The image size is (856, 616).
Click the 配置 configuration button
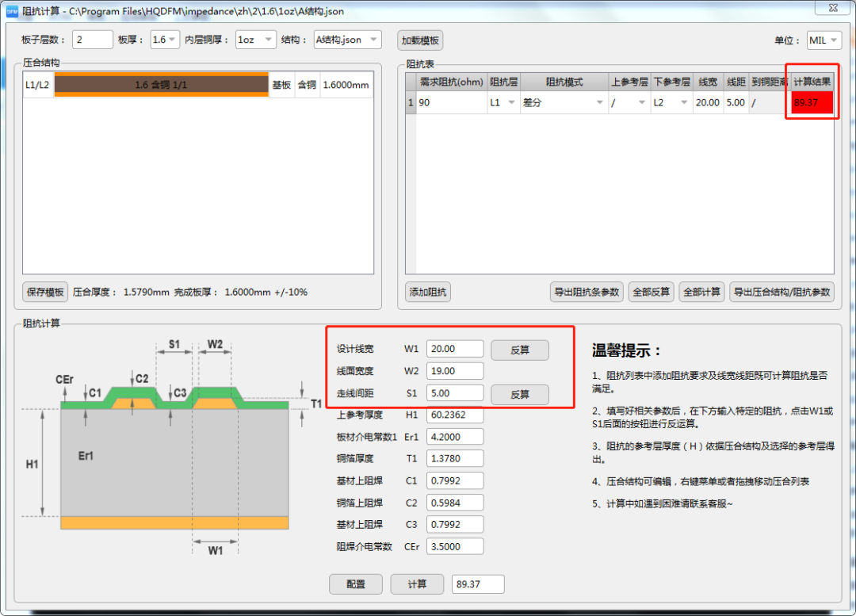pos(354,583)
